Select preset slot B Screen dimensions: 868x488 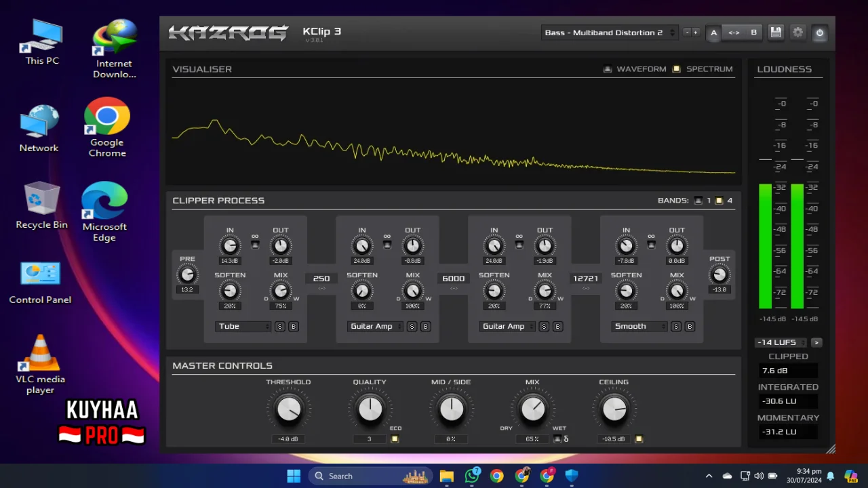753,33
